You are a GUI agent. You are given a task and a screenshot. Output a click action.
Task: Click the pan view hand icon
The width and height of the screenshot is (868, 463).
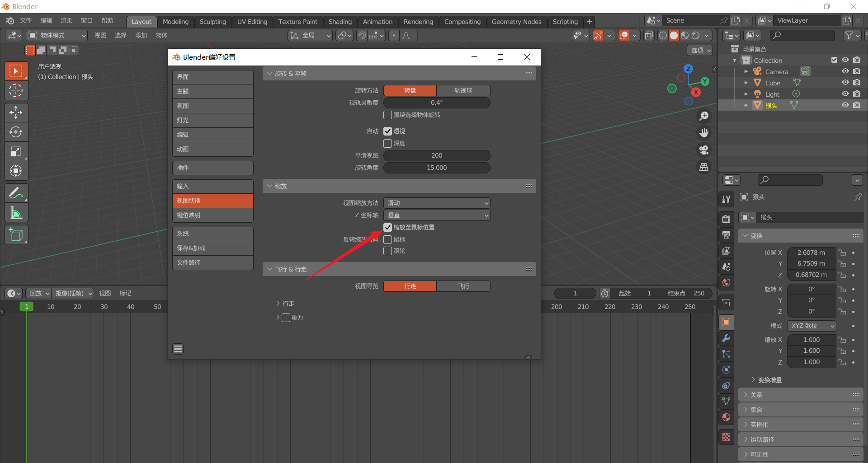(704, 133)
